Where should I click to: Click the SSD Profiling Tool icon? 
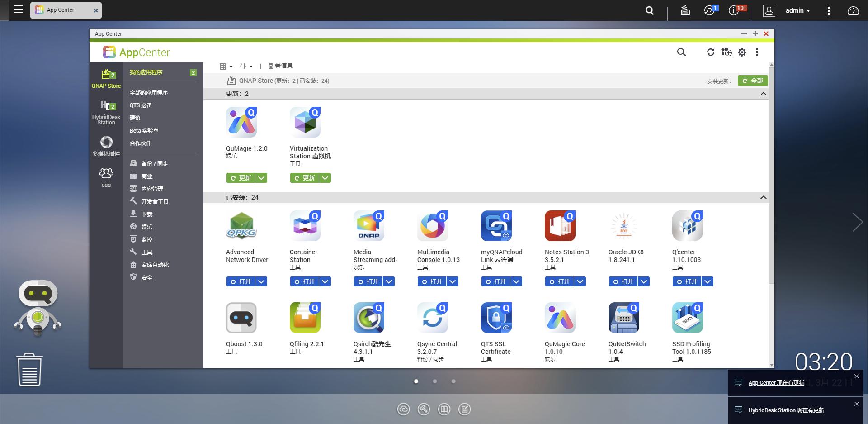click(x=688, y=318)
